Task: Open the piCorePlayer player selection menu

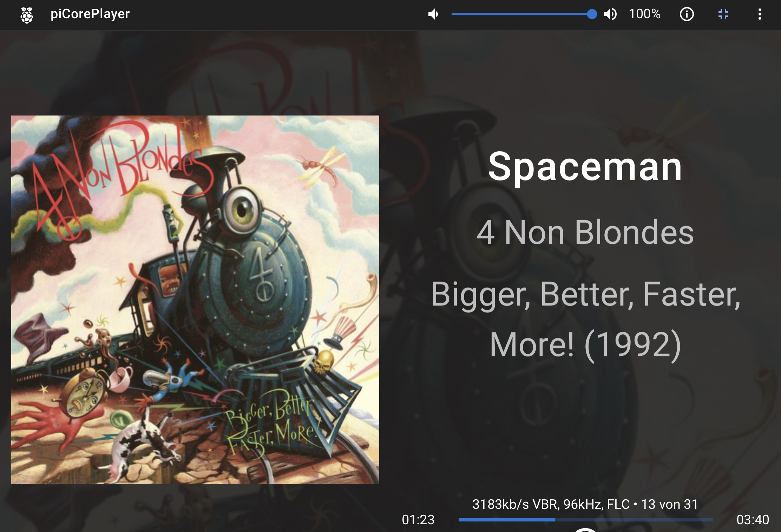Action: click(90, 14)
